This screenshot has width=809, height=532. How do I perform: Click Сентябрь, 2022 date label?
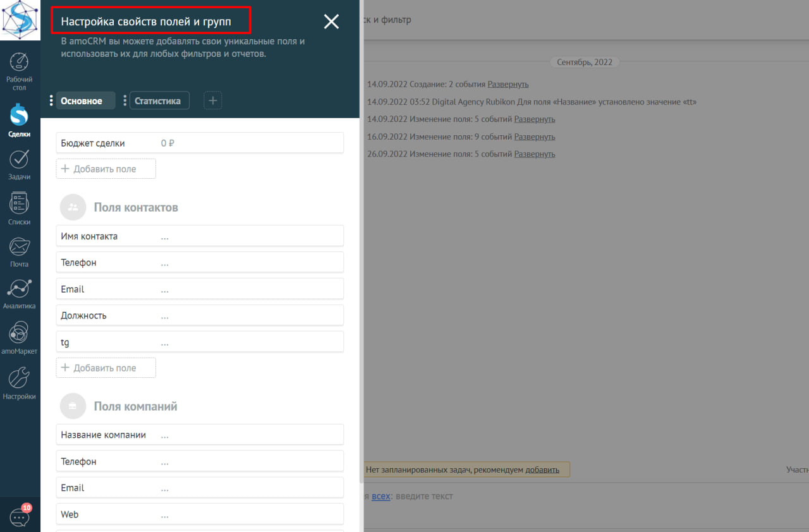tap(585, 62)
